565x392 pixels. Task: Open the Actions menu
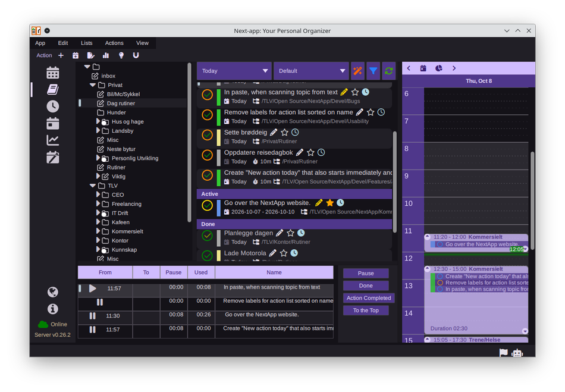114,43
